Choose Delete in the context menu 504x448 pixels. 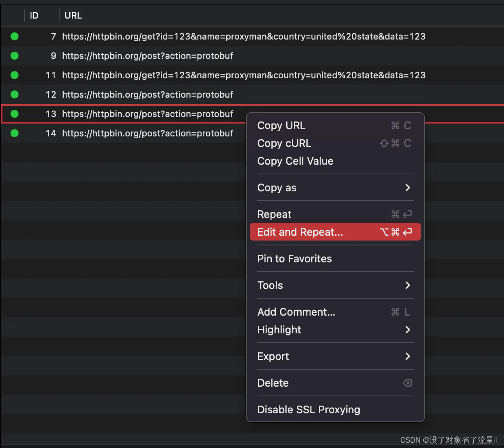pos(335,383)
